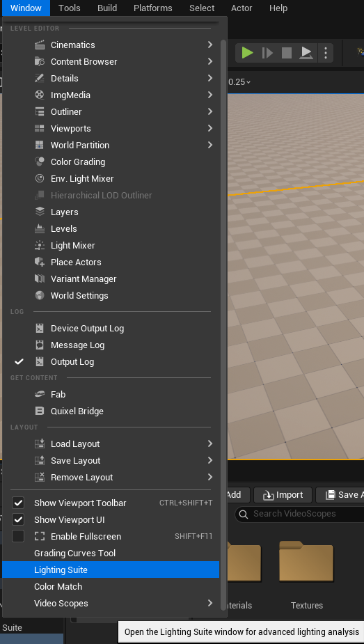Viewport: 364px width, 644px height.
Task: Open the Platforms menu
Action: coord(153,8)
